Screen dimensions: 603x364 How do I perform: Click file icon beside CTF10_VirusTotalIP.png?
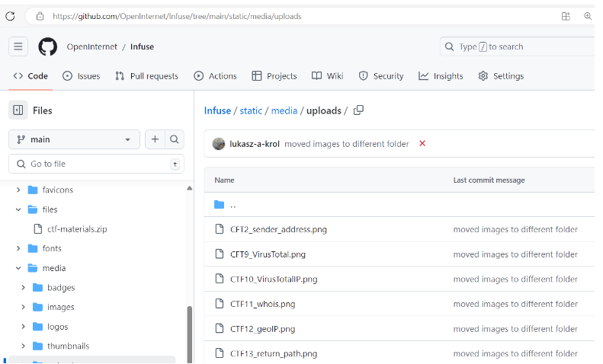tap(220, 279)
